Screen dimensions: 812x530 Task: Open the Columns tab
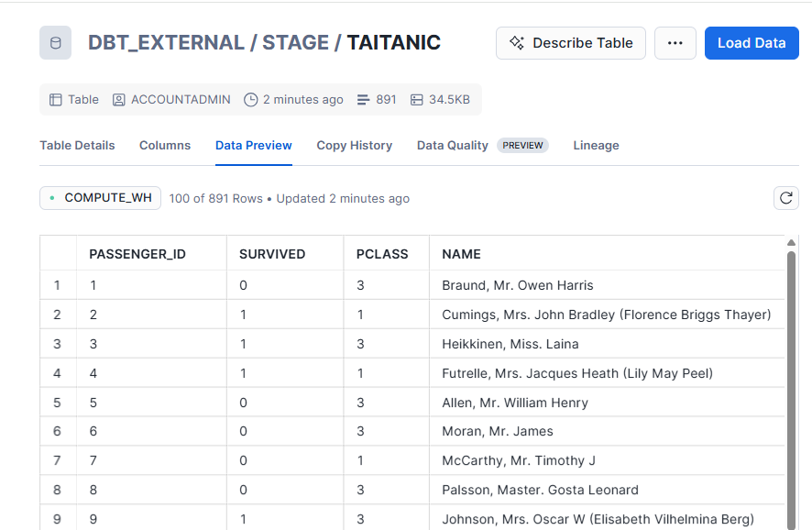click(165, 145)
